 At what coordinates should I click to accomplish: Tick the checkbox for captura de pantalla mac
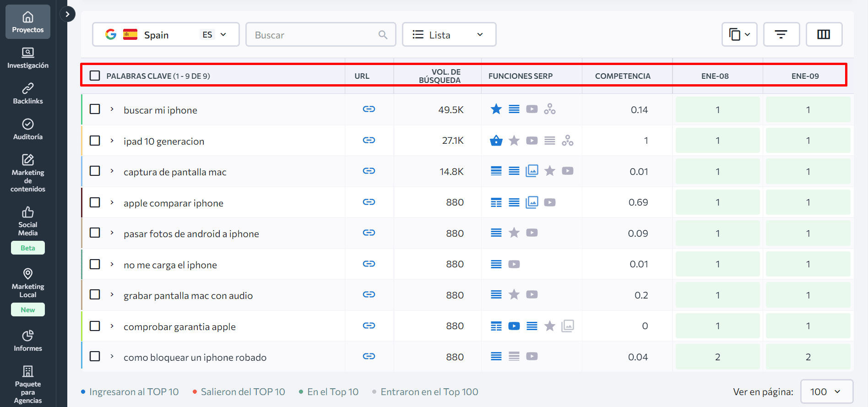tap(95, 171)
